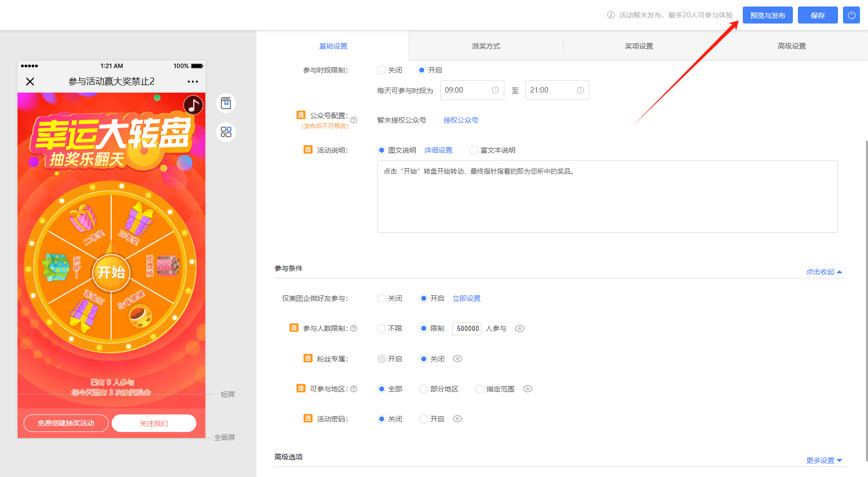868x477 pixels.
Task: Click 免费创建抽奖活动 button in preview
Action: (66, 423)
